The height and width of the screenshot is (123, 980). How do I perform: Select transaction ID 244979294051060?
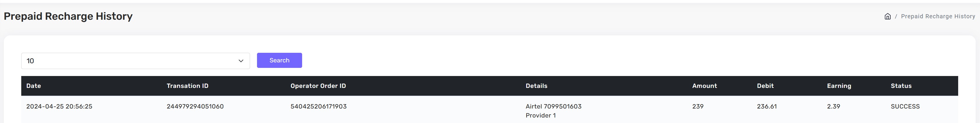195,106
